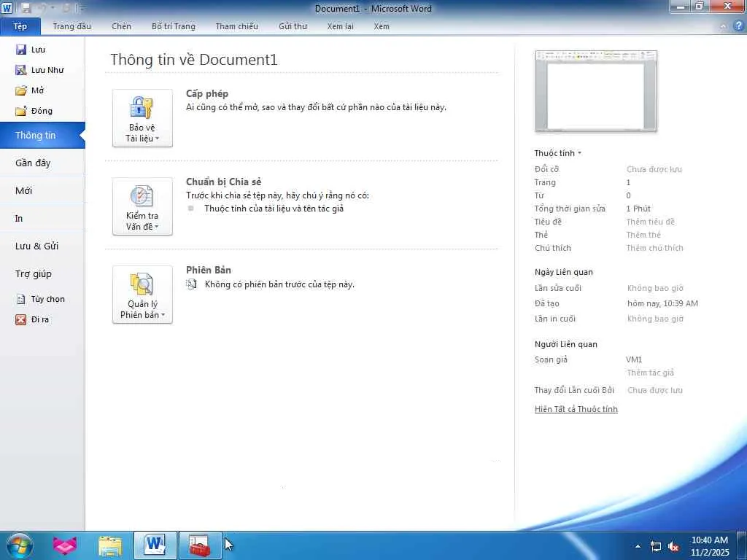
Task: Switch to the Xem ribbon tab
Action: (x=382, y=26)
